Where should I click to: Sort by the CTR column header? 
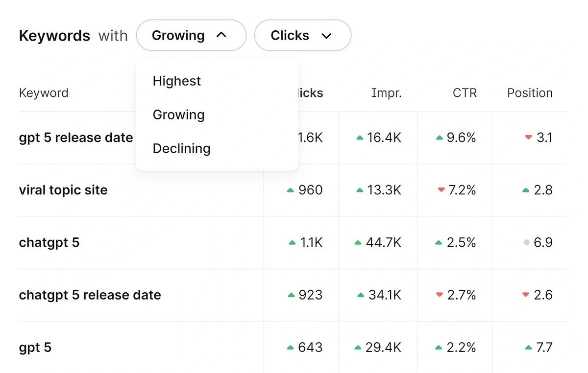(465, 93)
